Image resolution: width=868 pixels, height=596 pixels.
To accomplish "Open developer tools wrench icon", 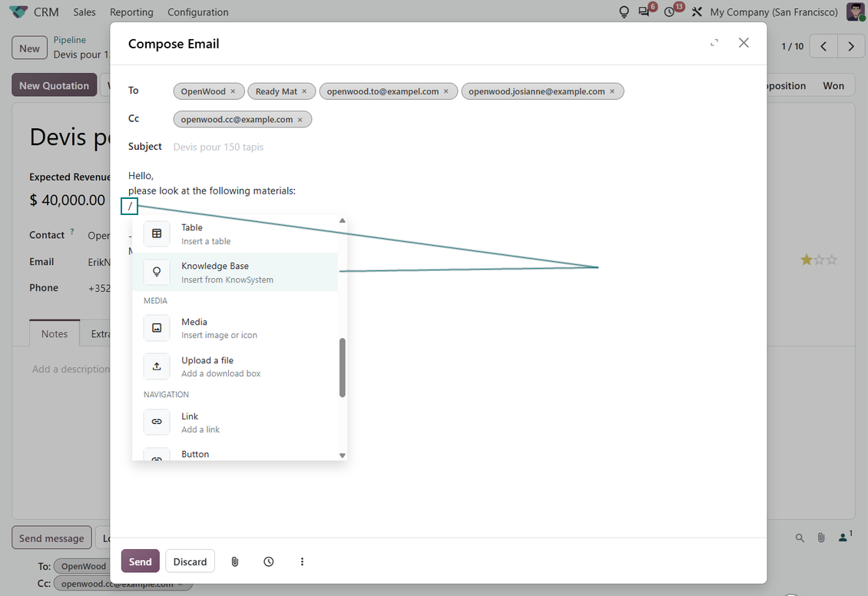I will click(697, 12).
